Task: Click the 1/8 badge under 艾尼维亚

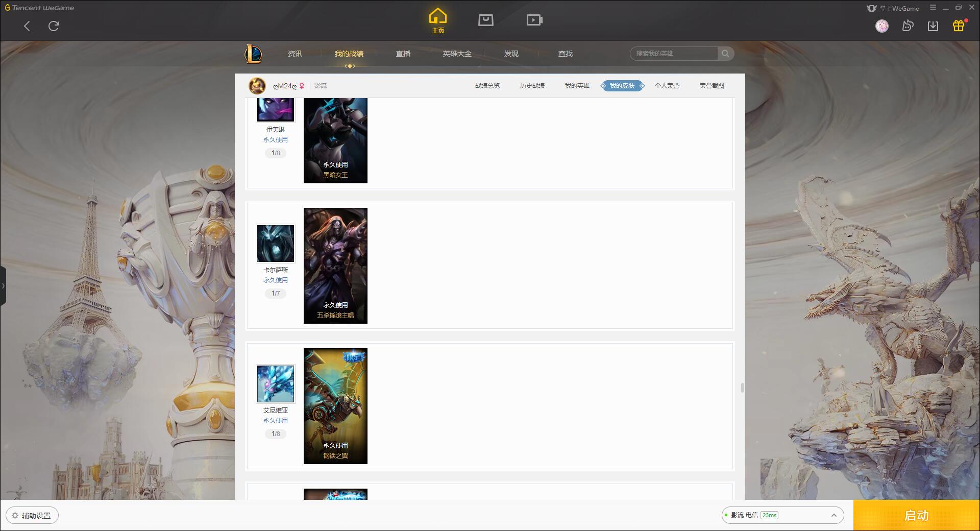Action: click(x=276, y=434)
